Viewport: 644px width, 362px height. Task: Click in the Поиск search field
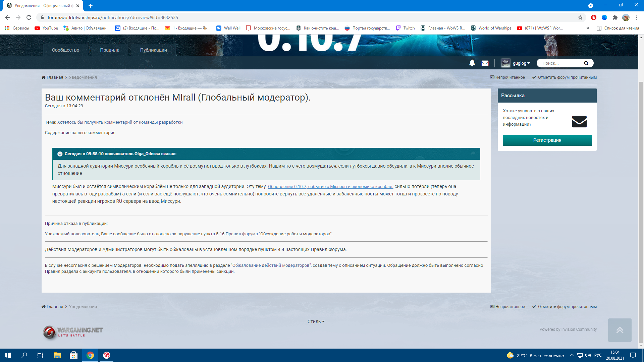coord(560,63)
